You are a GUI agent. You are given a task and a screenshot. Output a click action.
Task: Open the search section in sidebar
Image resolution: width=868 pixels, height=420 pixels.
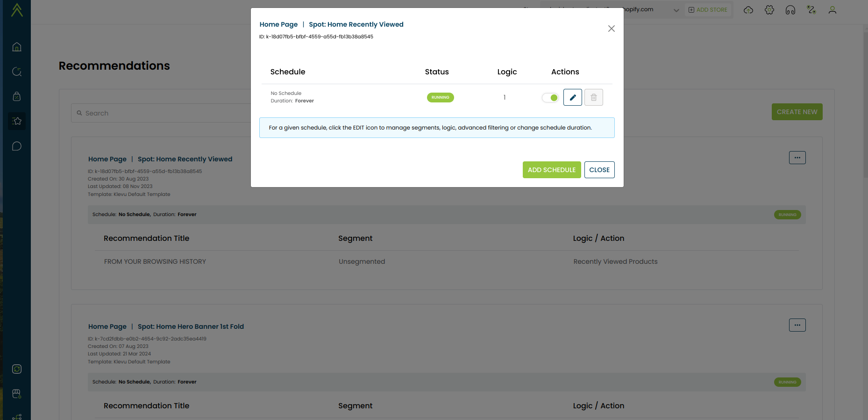pyautogui.click(x=17, y=72)
